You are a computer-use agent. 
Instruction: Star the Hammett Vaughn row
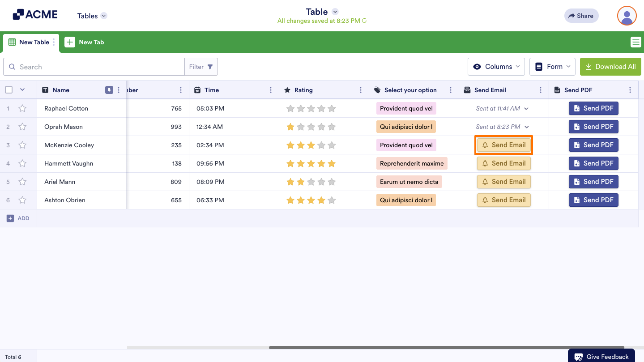point(22,163)
